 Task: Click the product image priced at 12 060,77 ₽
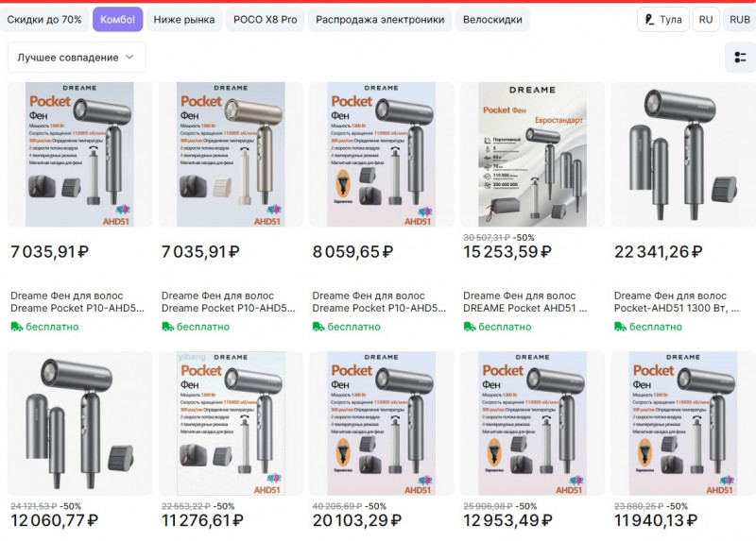click(79, 424)
